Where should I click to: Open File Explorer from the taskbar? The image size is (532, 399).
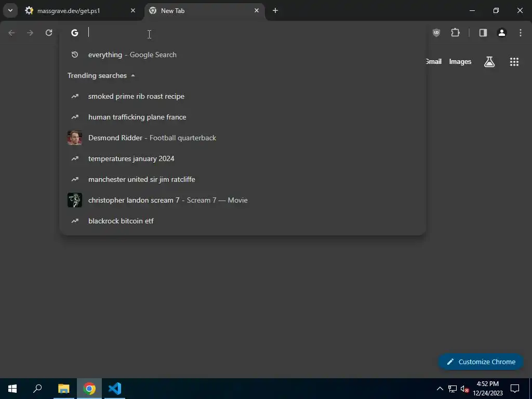click(x=63, y=389)
